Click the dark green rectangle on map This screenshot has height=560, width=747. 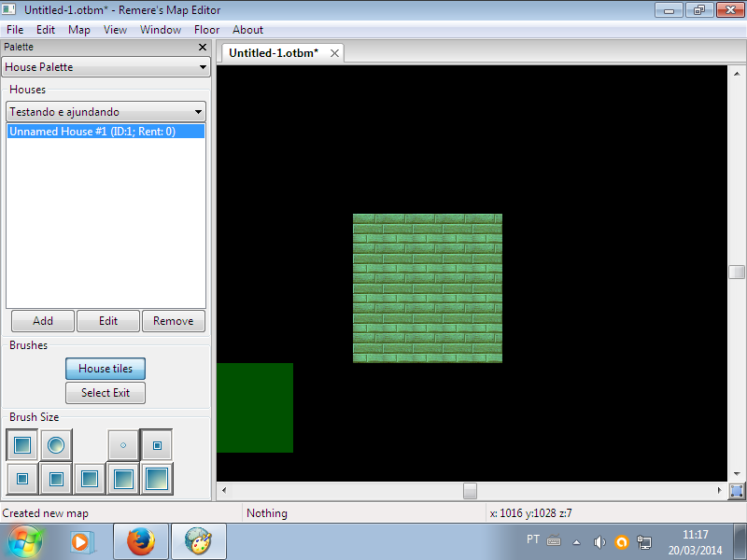(x=255, y=408)
